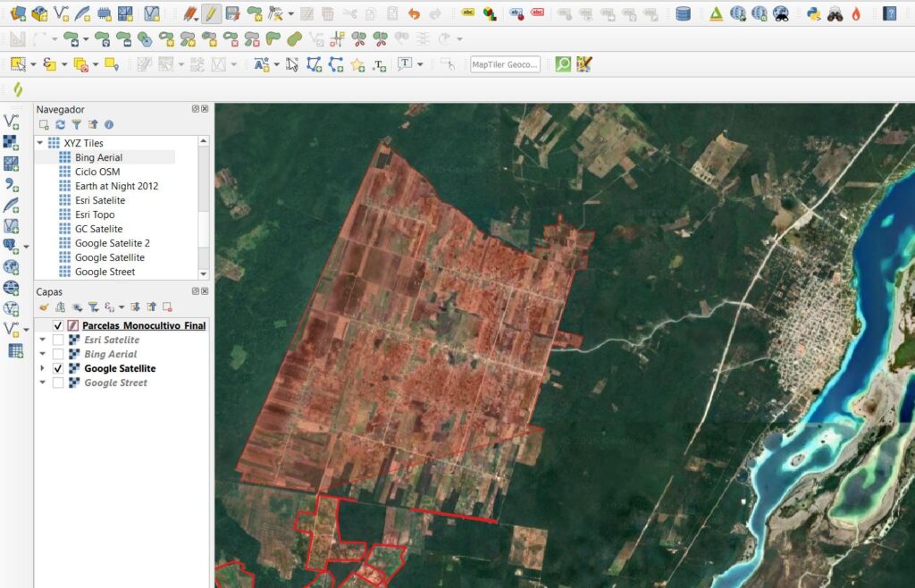Enable the Esri Satelite layer checkbox
The image size is (915, 588).
point(58,340)
